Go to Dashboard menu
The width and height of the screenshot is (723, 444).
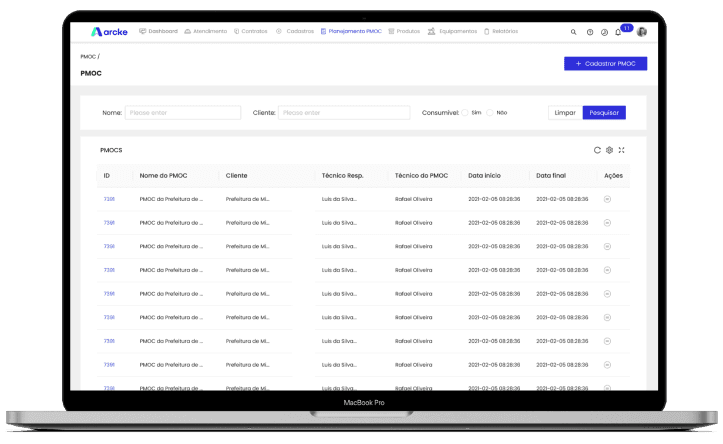point(158,31)
